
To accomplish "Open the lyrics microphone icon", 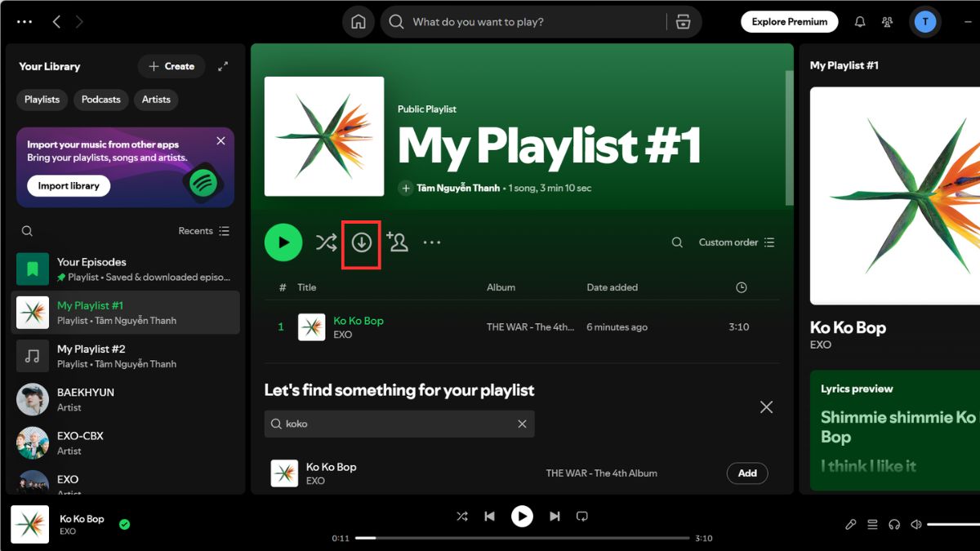I will coord(850,525).
